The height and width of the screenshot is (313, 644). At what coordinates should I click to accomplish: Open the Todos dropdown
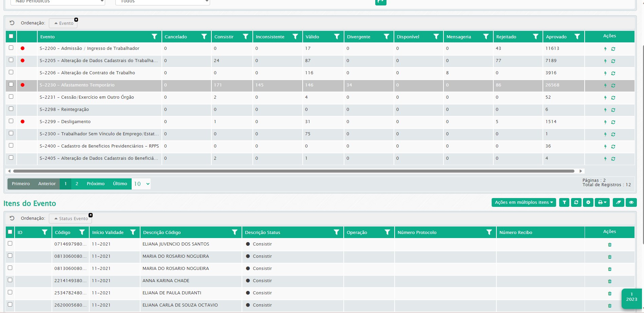(163, 2)
